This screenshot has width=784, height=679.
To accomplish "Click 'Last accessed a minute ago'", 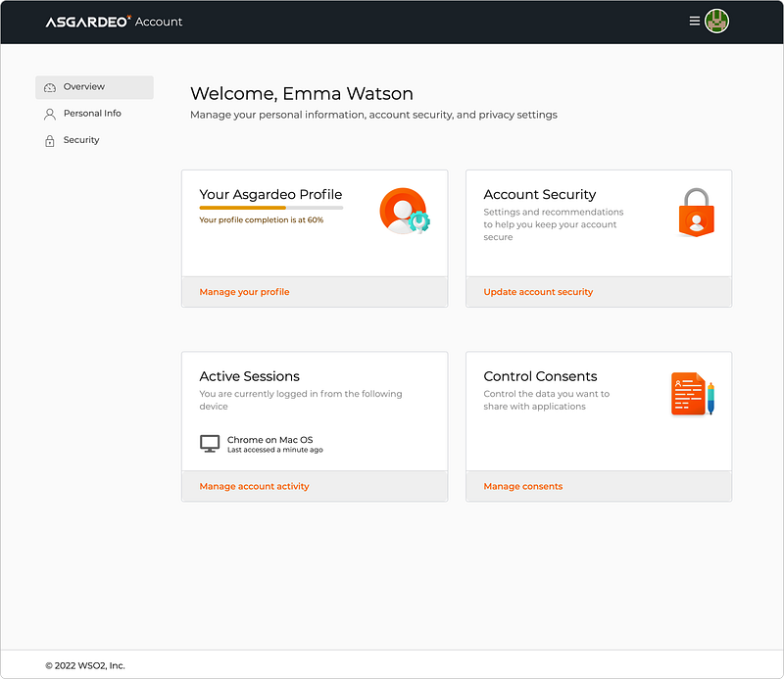I will click(x=275, y=450).
